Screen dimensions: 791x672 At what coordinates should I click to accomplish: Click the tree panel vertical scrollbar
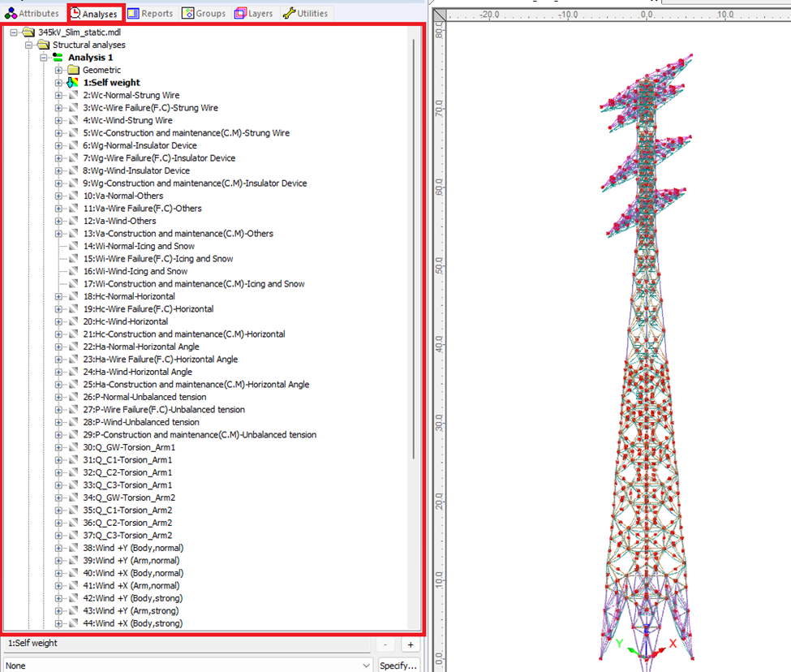[x=414, y=243]
